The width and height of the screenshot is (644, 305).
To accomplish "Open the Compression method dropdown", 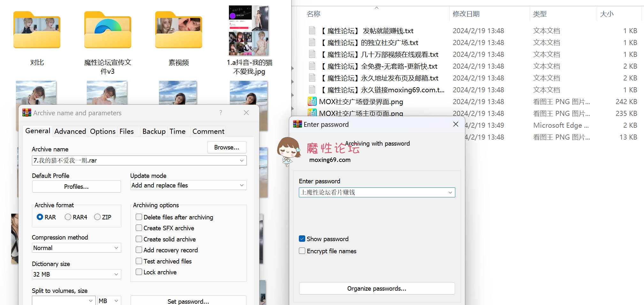I will tap(116, 248).
